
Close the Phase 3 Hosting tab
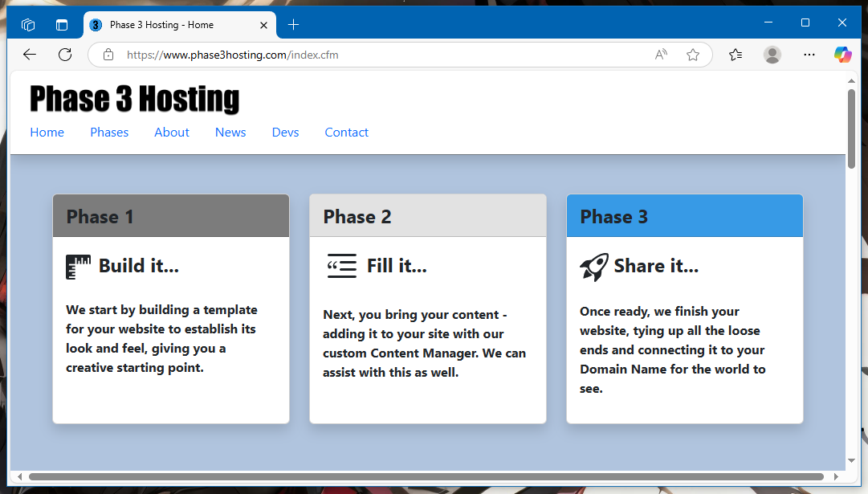(x=263, y=25)
